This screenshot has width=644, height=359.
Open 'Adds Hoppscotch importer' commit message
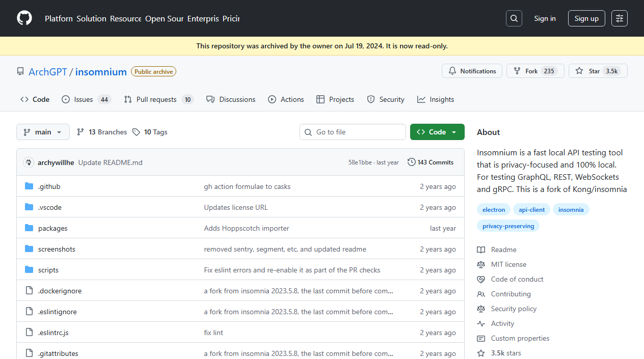pos(247,228)
